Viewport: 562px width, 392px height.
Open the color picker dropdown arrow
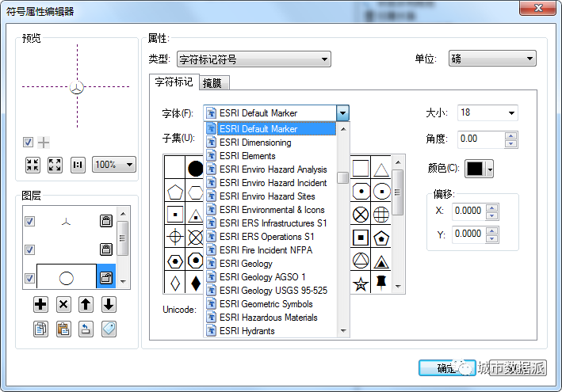(x=490, y=169)
